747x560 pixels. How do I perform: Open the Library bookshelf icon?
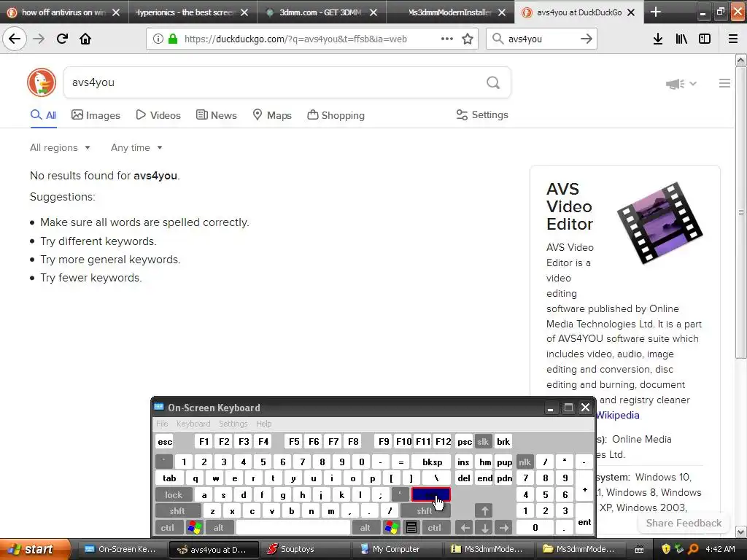(681, 39)
